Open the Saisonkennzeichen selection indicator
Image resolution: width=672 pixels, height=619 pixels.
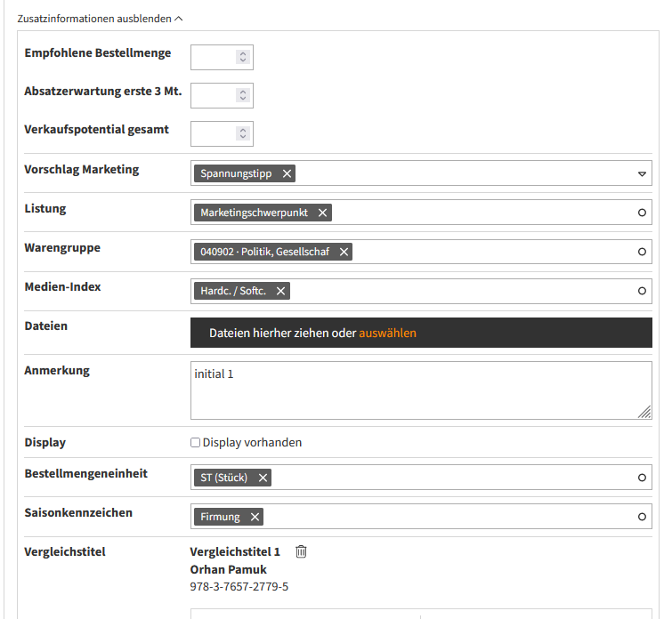click(x=642, y=517)
